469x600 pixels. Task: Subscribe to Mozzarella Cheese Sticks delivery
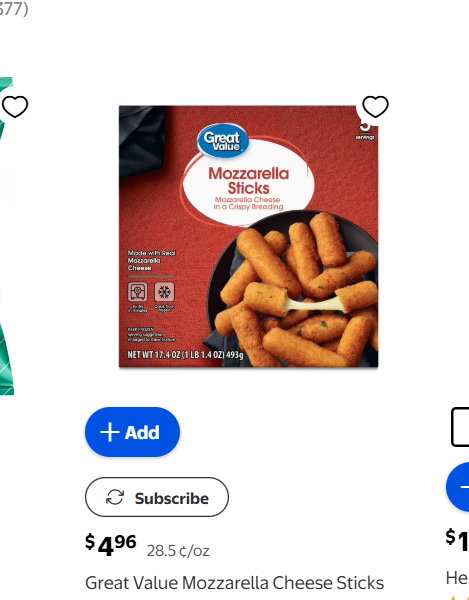(157, 497)
